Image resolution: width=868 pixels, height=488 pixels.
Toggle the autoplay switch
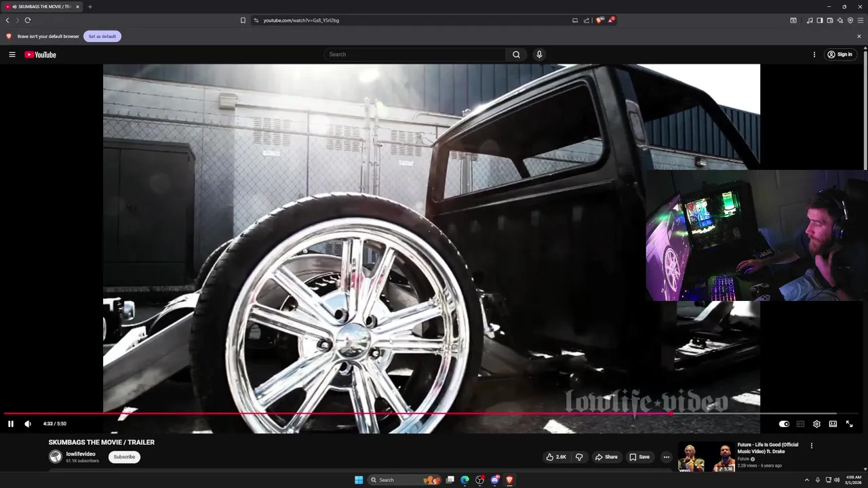pyautogui.click(x=784, y=424)
